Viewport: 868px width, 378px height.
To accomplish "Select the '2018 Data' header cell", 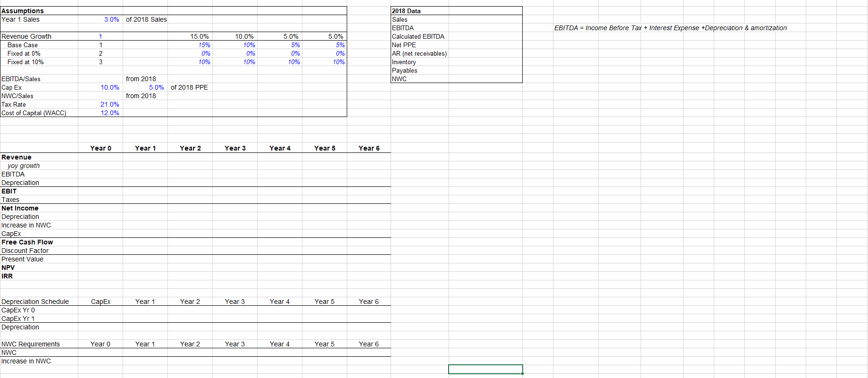I will tap(406, 11).
